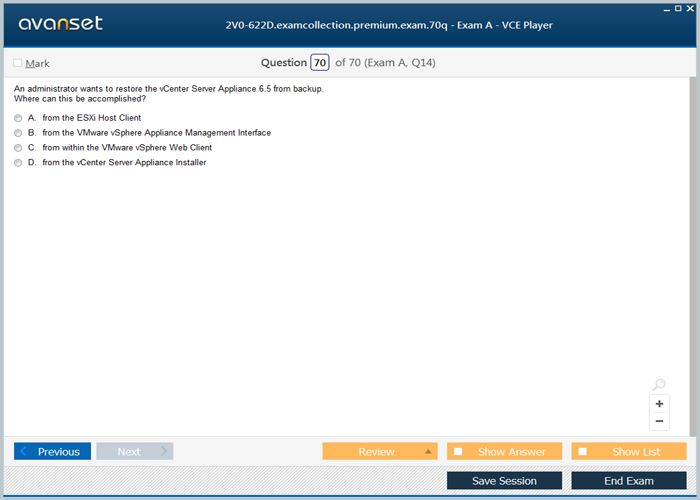Click the disabled Next button

pos(135,451)
